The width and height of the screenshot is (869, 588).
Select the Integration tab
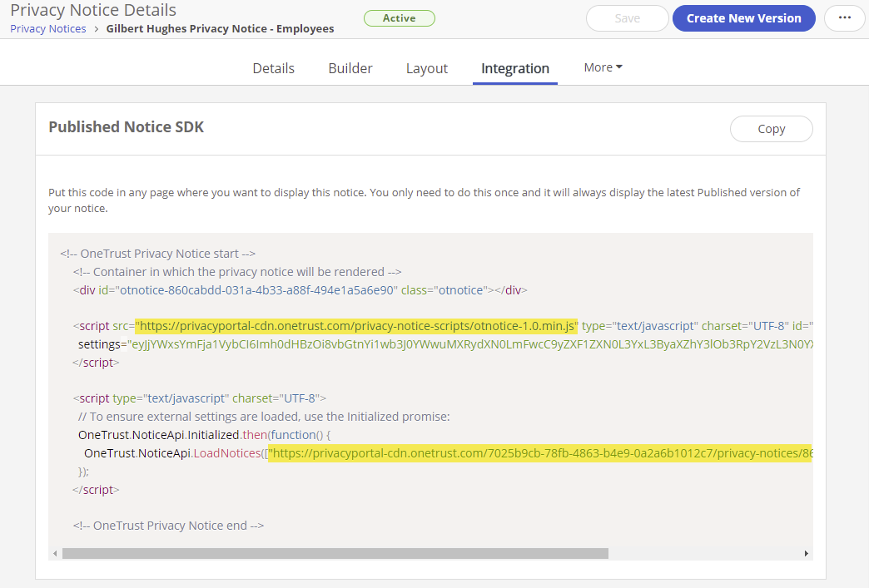[515, 68]
